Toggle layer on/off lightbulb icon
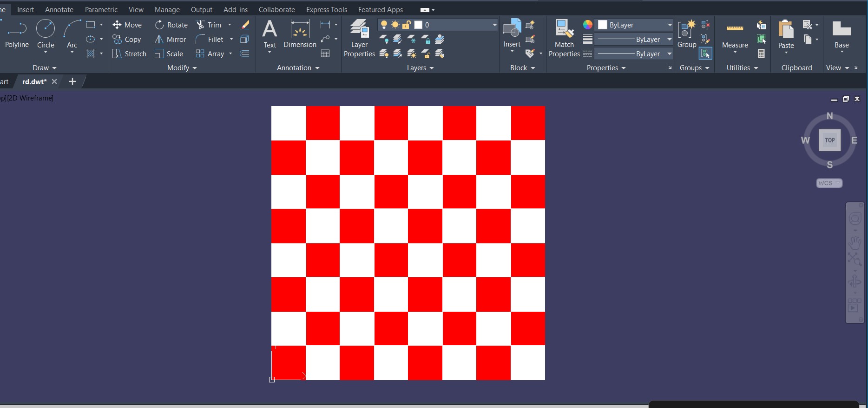Viewport: 868px width, 408px height. pyautogui.click(x=384, y=25)
